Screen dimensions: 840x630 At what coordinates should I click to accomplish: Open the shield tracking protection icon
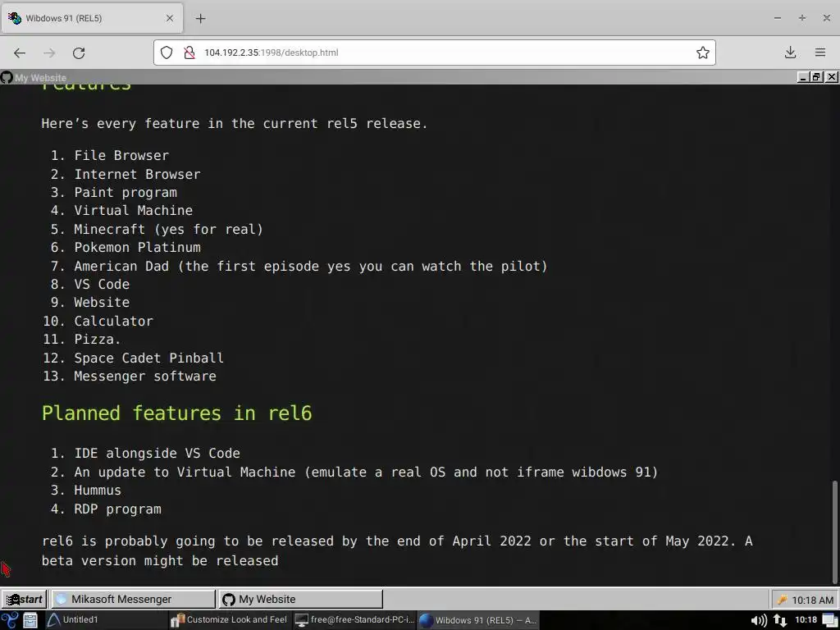(x=167, y=52)
